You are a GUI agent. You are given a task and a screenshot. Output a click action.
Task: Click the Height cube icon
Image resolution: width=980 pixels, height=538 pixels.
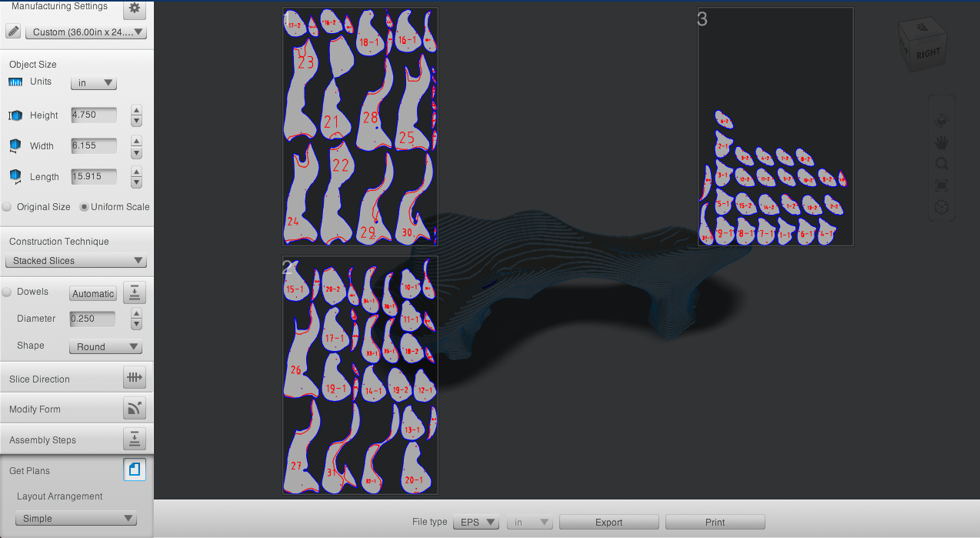click(x=15, y=115)
